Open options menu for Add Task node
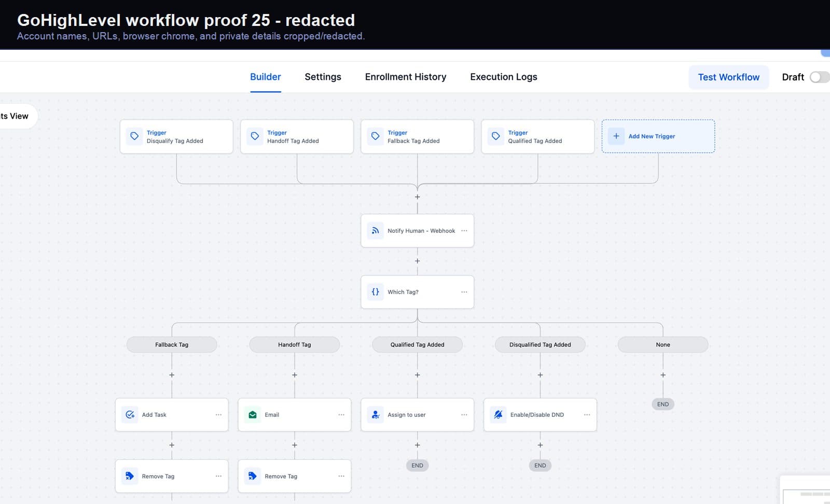Screen dimensions: 830x504 218,415
